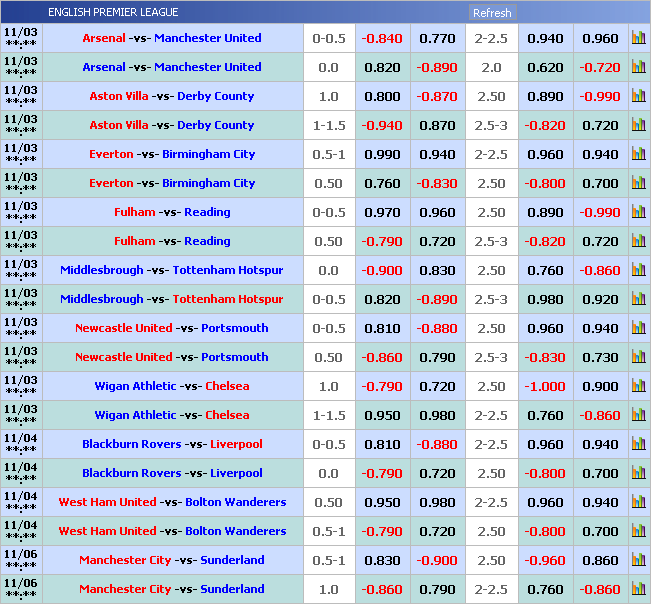The height and width of the screenshot is (604, 651).
Task: Click chart icon for Blackburn Rovers 0.0 handicap row
Action: point(638,474)
